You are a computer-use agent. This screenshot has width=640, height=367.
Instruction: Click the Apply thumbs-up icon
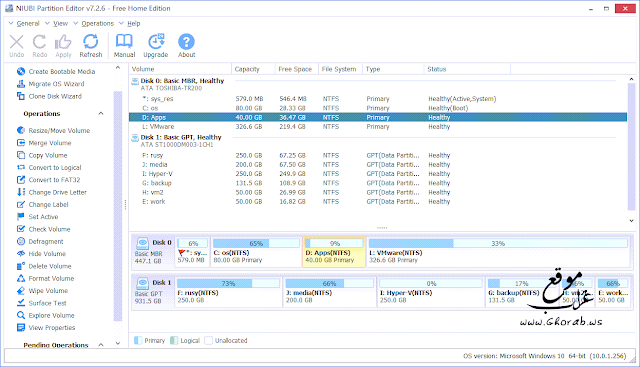click(63, 46)
